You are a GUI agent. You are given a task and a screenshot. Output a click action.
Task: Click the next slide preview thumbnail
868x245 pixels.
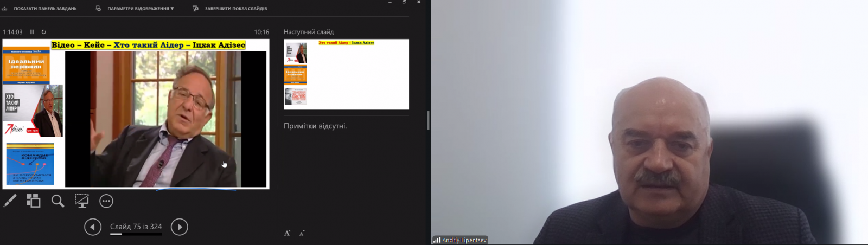(346, 74)
